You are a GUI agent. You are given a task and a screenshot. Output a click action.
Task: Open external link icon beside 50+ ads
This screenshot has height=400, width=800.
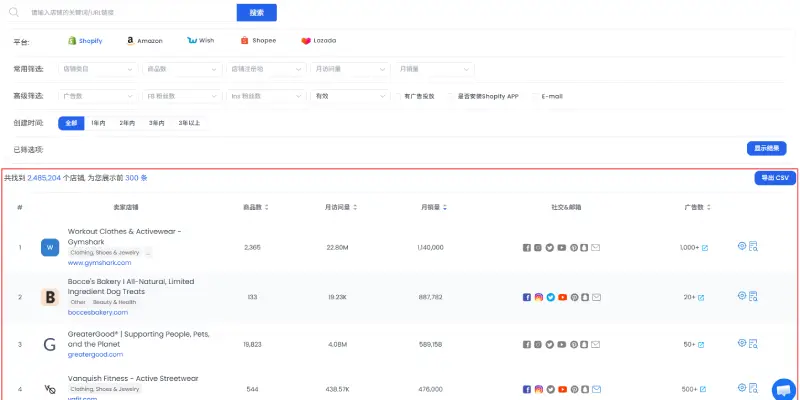tap(701, 345)
